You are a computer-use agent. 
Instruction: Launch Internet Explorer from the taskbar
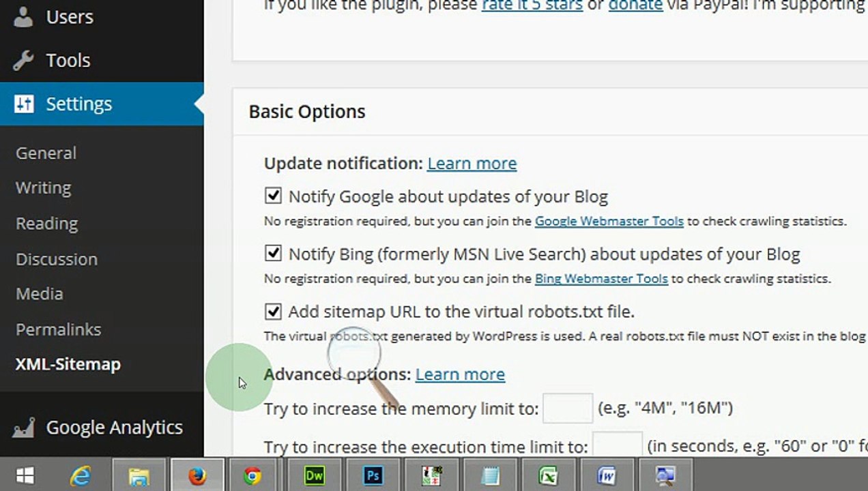(81, 475)
